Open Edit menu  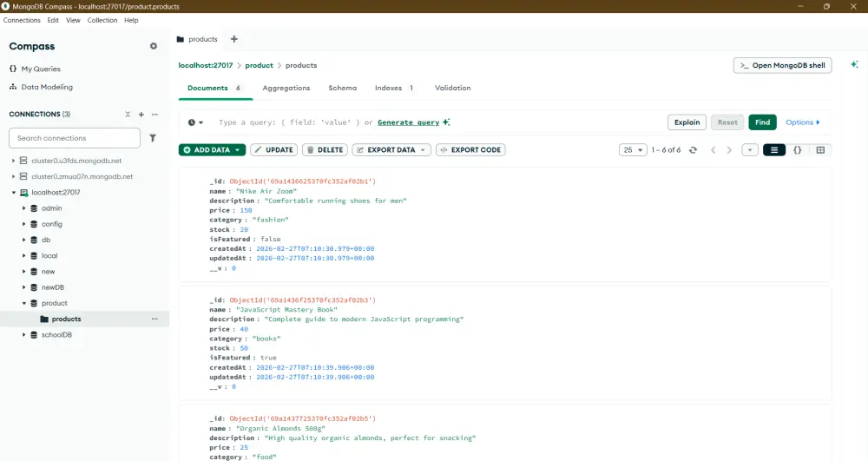tap(53, 20)
